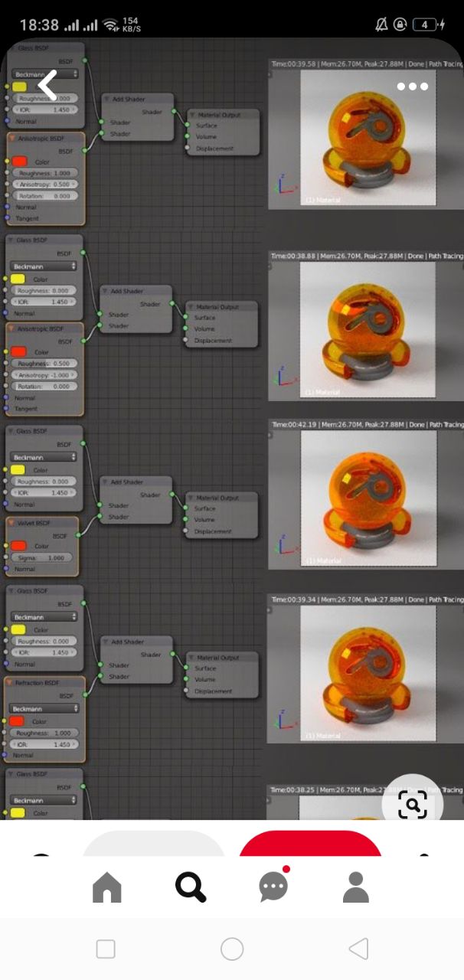464x980 pixels.
Task: Tap the Anisotropy: 0.500 field
Action: pyautogui.click(x=44, y=185)
